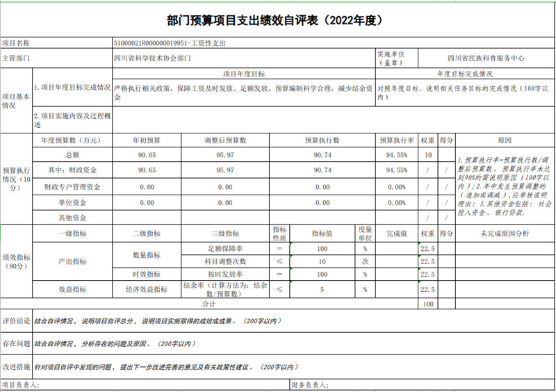Click the 原因 column header

point(505,140)
